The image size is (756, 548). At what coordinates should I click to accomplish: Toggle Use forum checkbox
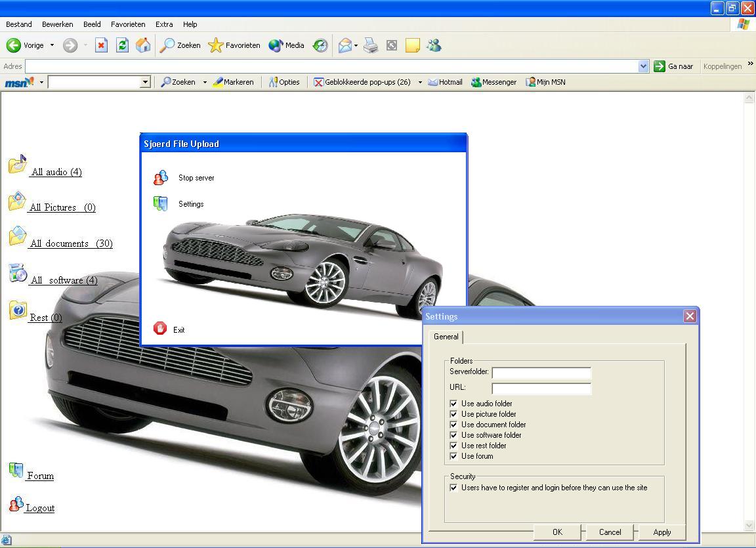(x=453, y=456)
